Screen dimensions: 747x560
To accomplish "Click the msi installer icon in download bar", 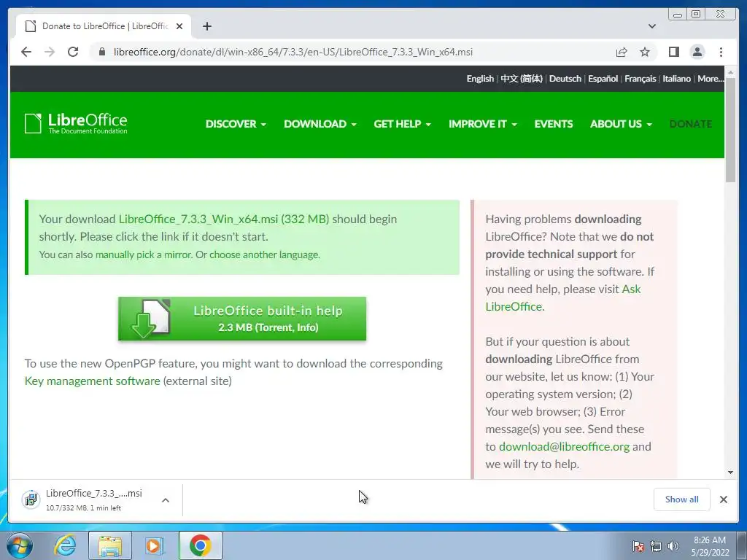I will 31,499.
